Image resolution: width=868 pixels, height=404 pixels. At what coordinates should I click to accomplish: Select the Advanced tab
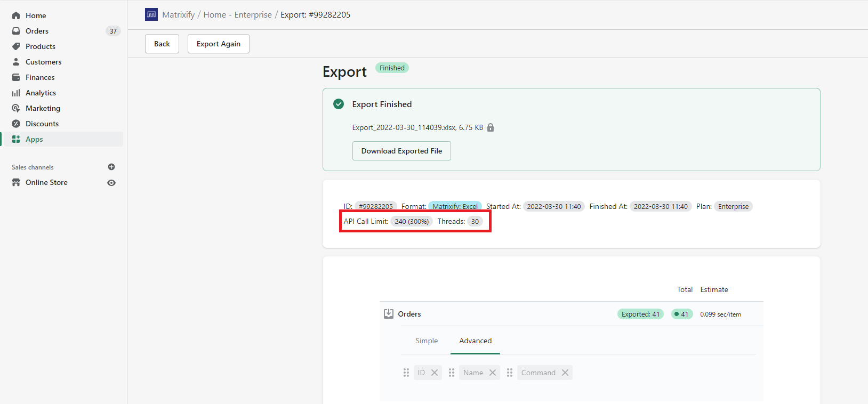475,341
